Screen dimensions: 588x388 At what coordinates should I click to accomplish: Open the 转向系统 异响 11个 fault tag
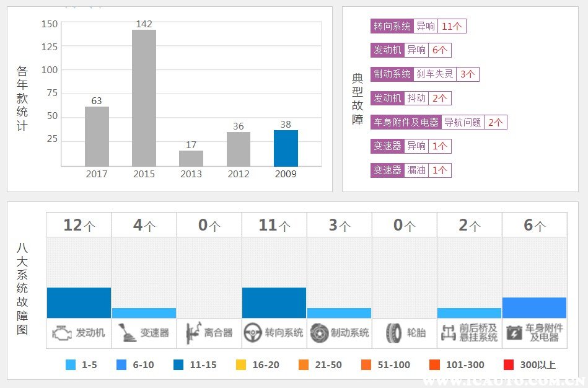pos(418,26)
